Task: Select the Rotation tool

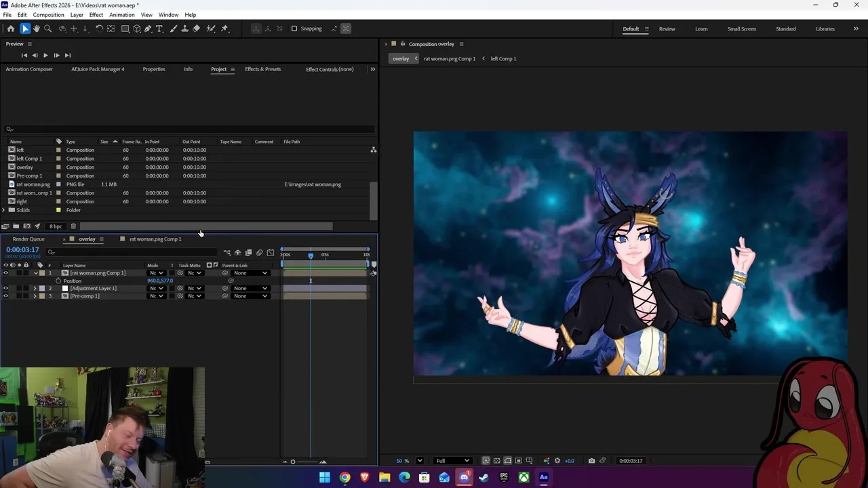Action: coord(99,28)
